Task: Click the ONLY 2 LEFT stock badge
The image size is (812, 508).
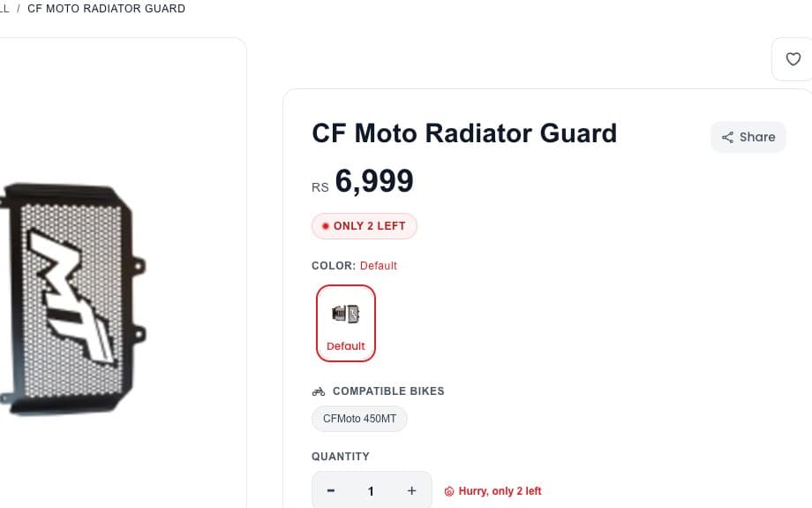Action: click(x=364, y=226)
